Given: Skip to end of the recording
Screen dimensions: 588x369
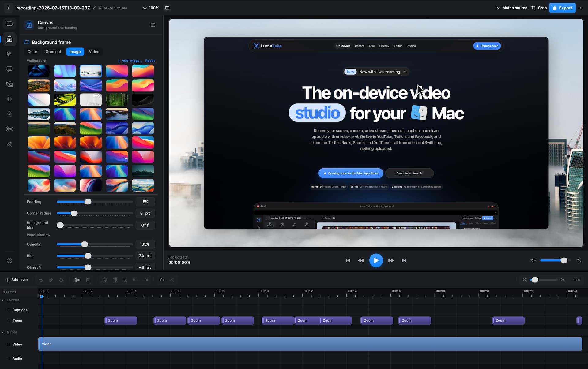Looking at the screenshot, I should tap(404, 260).
